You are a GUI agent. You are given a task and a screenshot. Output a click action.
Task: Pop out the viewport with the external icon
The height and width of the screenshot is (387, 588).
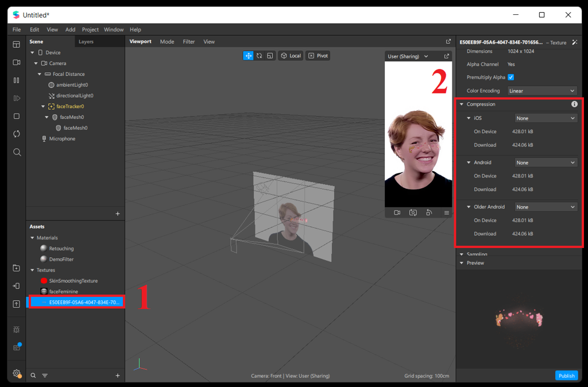(x=448, y=41)
